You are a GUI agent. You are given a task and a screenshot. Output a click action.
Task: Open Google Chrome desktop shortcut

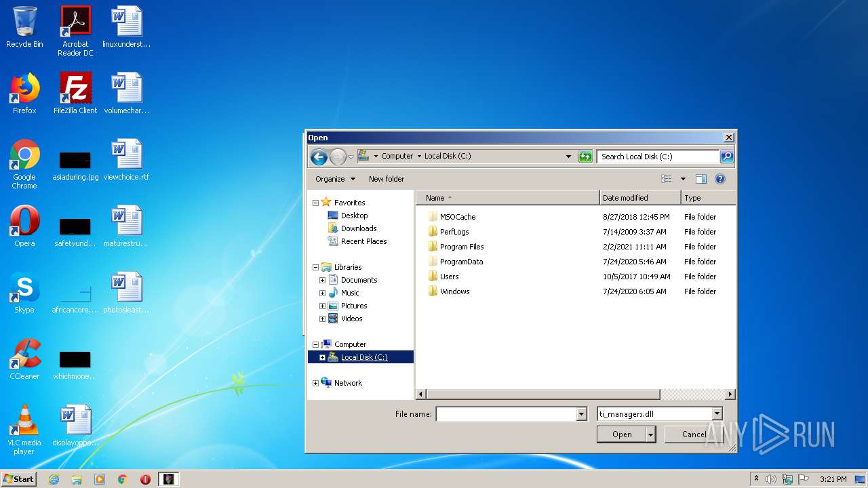[x=24, y=164]
